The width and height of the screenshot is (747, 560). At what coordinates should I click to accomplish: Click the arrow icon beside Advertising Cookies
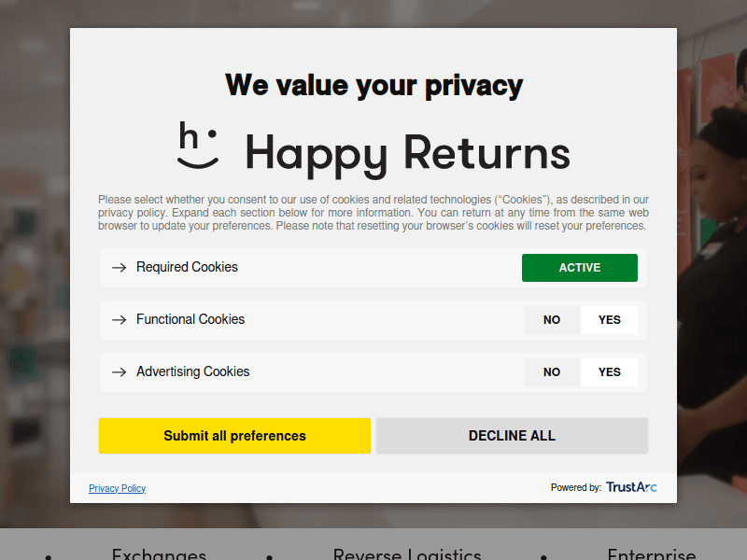point(119,372)
